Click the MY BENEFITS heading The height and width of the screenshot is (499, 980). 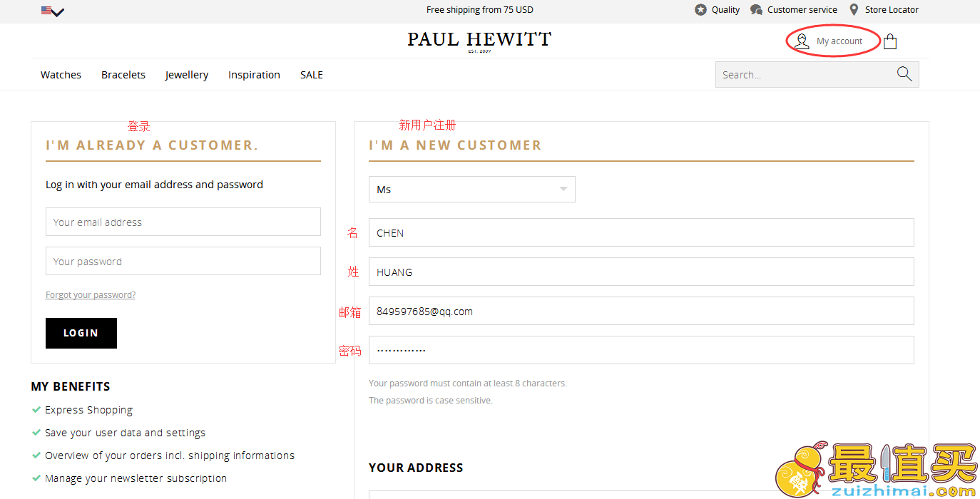tap(71, 386)
